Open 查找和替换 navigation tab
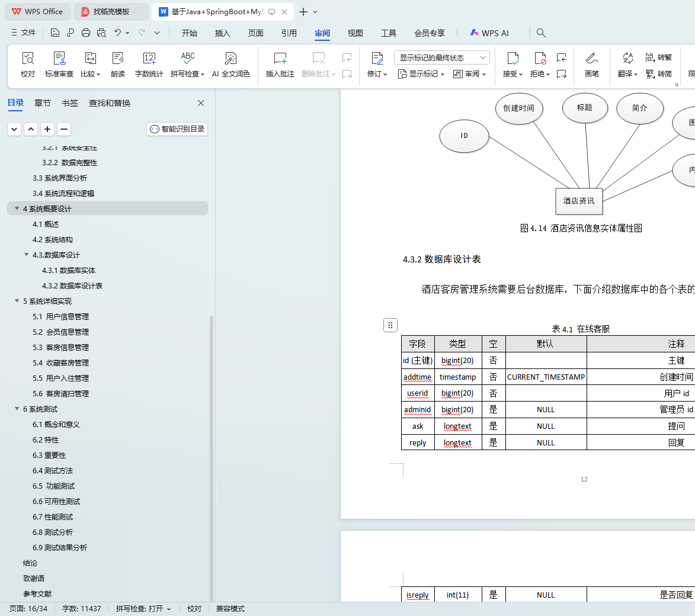Image resolution: width=695 pixels, height=616 pixels. (110, 103)
